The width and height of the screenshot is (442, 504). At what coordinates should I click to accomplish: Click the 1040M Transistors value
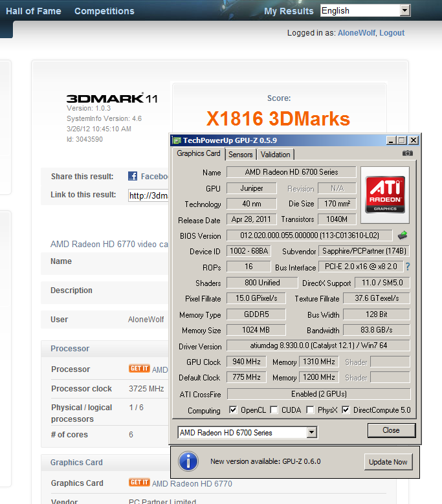pos(337,219)
